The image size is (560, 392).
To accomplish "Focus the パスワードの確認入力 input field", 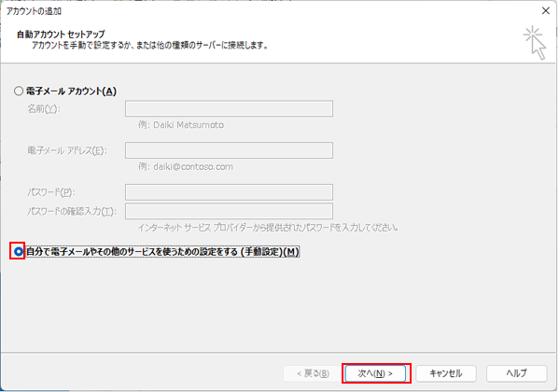I will [x=229, y=210].
